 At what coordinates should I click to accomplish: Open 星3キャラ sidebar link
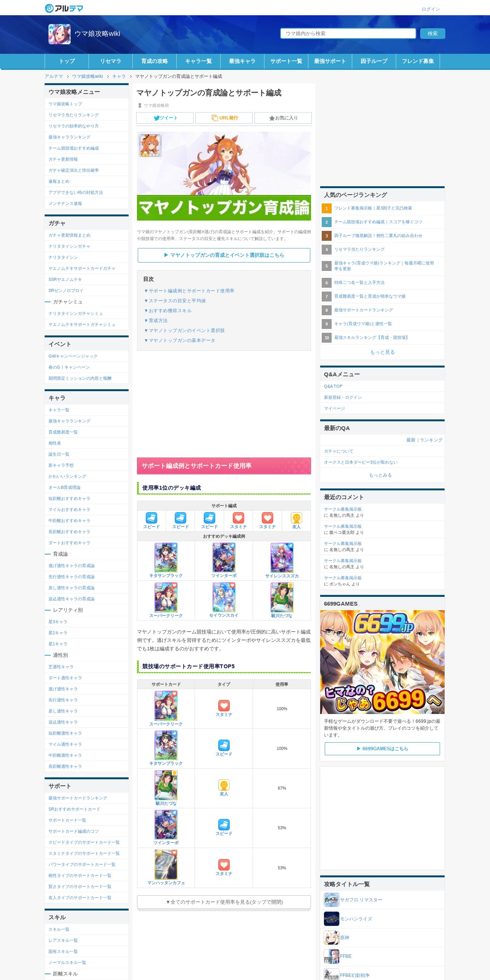click(x=58, y=622)
